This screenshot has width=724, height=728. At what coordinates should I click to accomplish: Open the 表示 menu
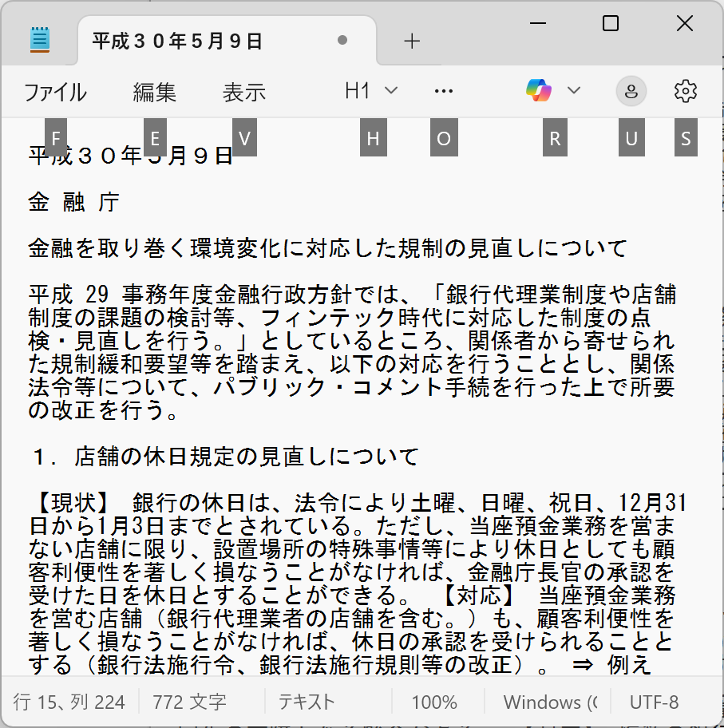[x=243, y=93]
